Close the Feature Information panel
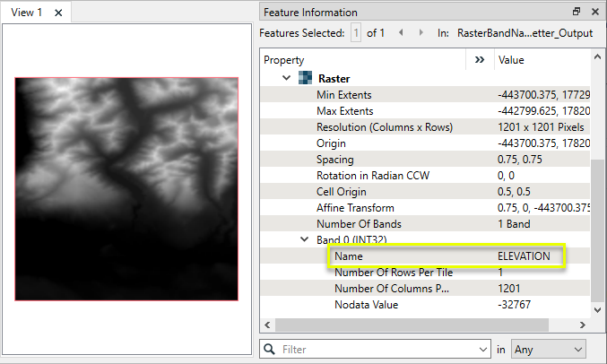The image size is (607, 364). [x=594, y=12]
